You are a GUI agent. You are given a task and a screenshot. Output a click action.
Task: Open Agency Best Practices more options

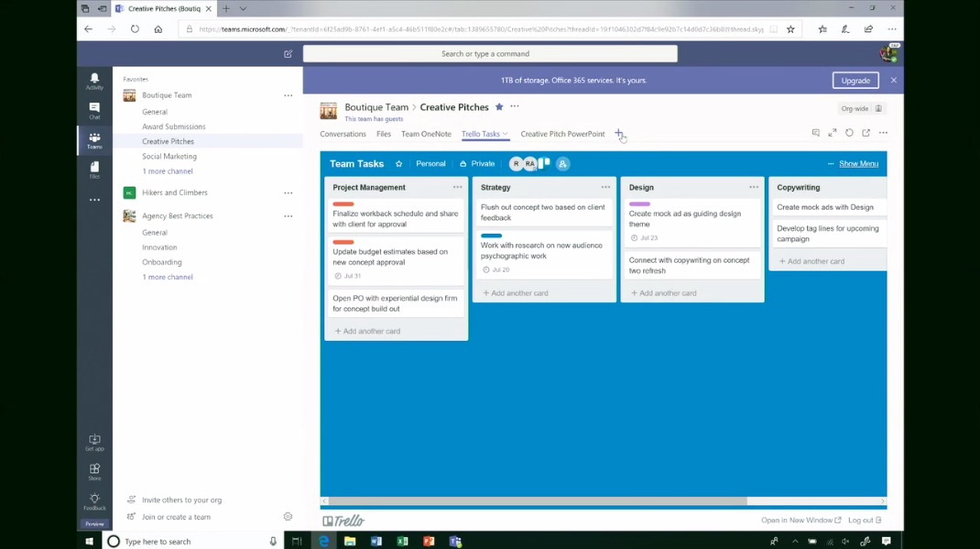pyautogui.click(x=289, y=215)
